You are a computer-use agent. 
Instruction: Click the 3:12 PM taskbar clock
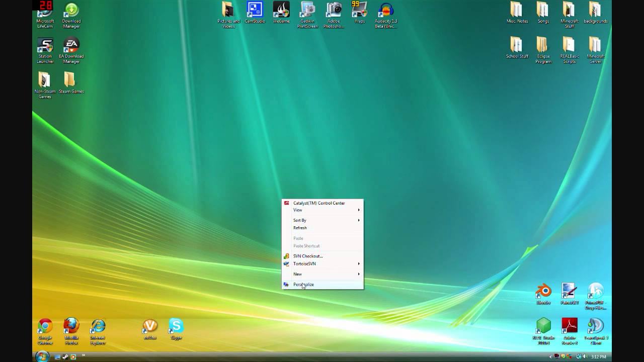click(x=599, y=357)
